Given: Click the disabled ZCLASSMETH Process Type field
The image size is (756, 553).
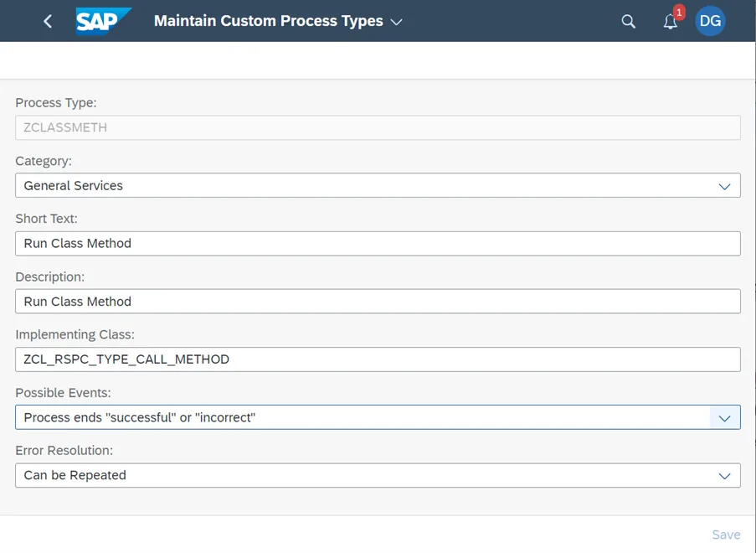Looking at the screenshot, I should point(377,128).
